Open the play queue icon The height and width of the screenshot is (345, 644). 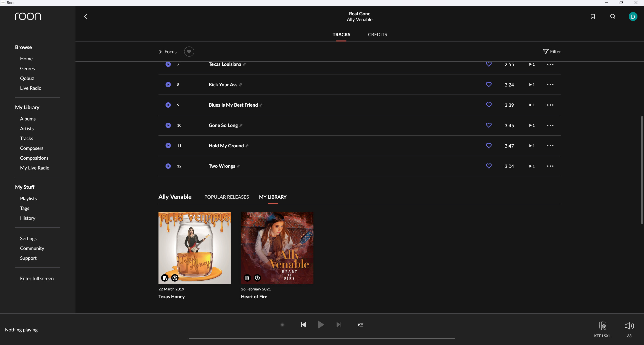[360, 325]
